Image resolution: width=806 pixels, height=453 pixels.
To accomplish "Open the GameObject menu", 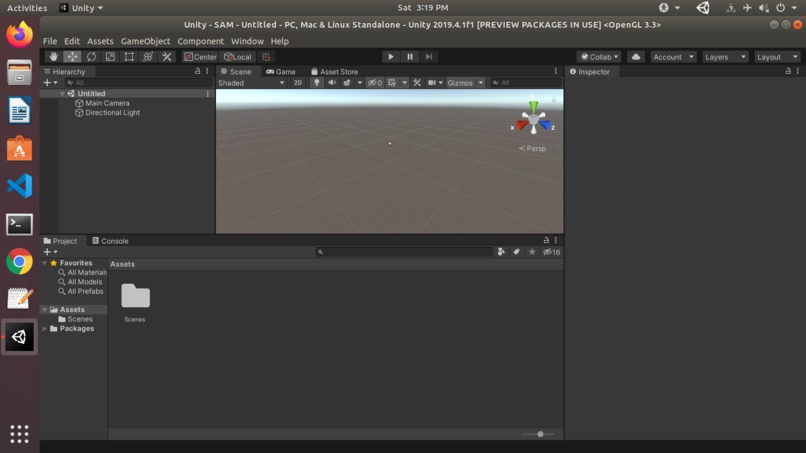I will pos(145,41).
